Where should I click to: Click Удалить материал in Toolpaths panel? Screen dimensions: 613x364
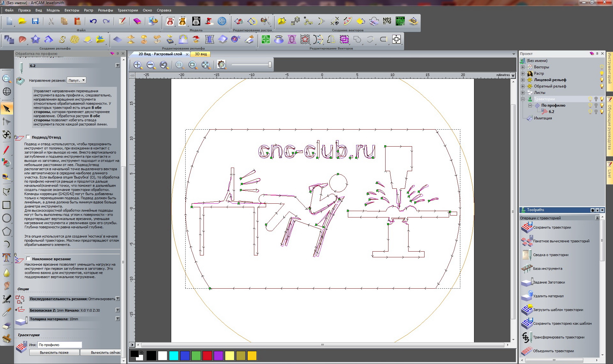(548, 296)
